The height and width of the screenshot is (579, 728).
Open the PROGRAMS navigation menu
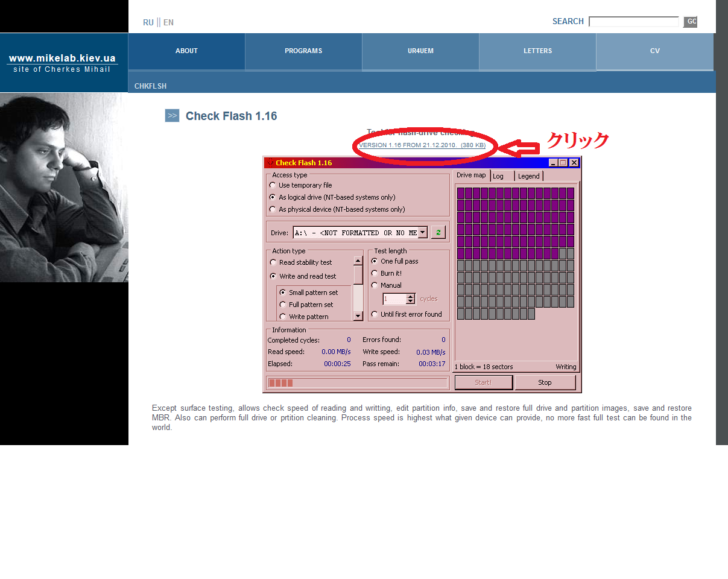click(303, 51)
